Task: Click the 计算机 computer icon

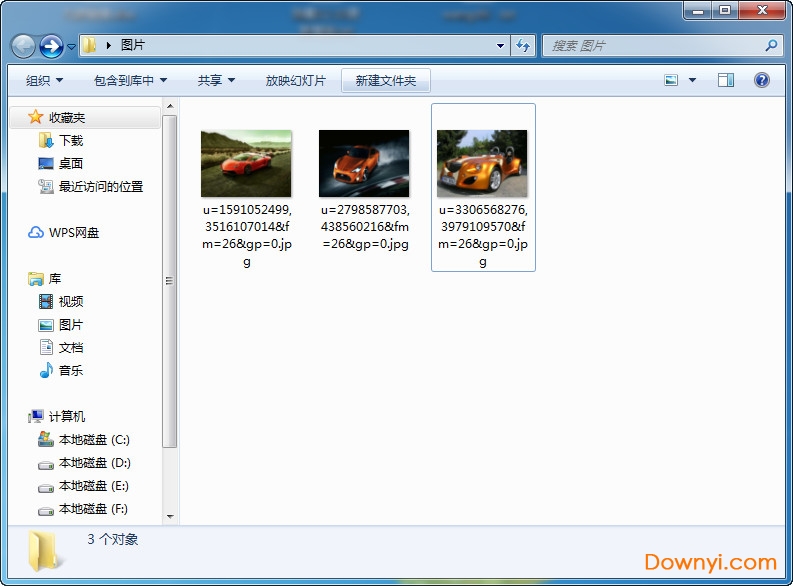Action: [35, 416]
